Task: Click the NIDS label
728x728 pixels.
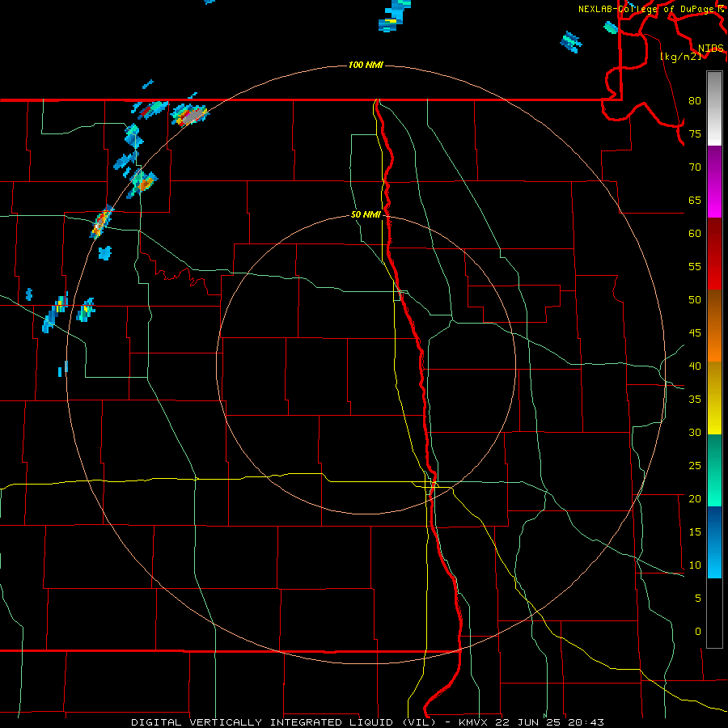Action: 711,49
